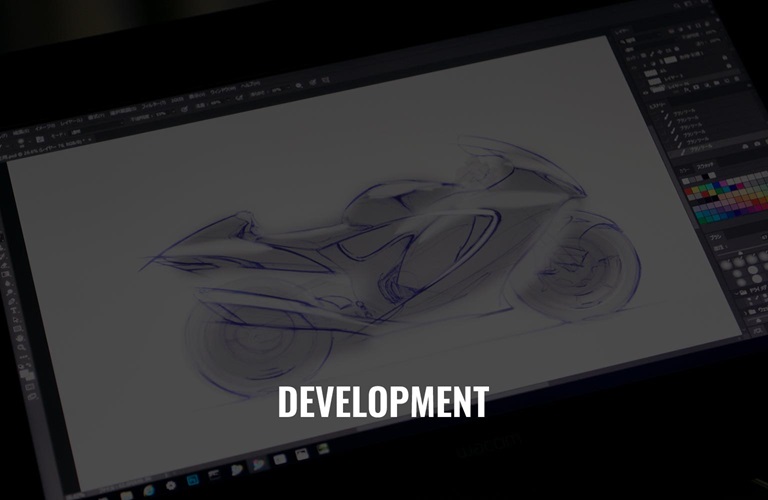Open the イメージ (Image) menu
768x500 pixels.
(45, 127)
